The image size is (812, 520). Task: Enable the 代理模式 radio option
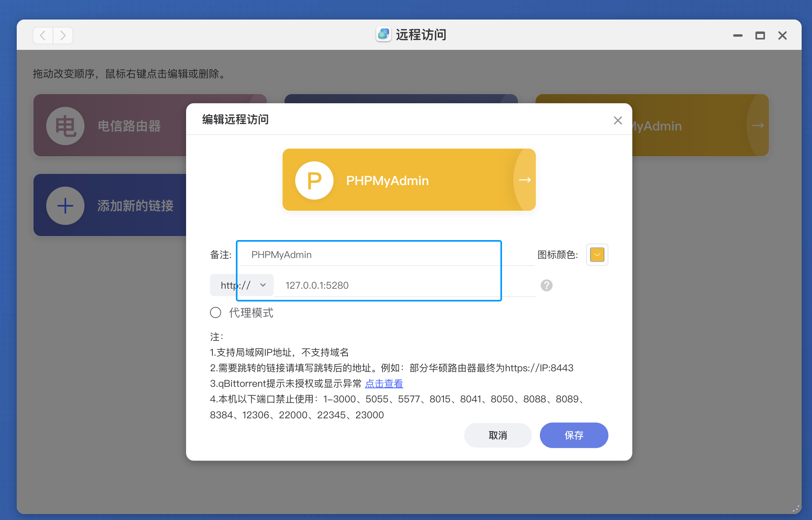(x=216, y=313)
